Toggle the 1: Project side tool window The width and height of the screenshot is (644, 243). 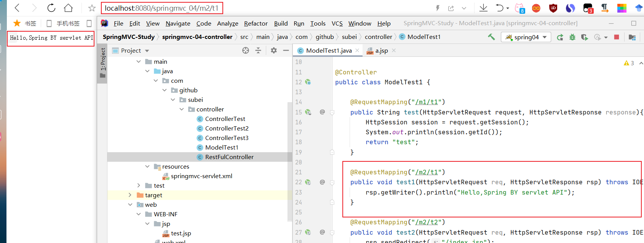click(102, 61)
